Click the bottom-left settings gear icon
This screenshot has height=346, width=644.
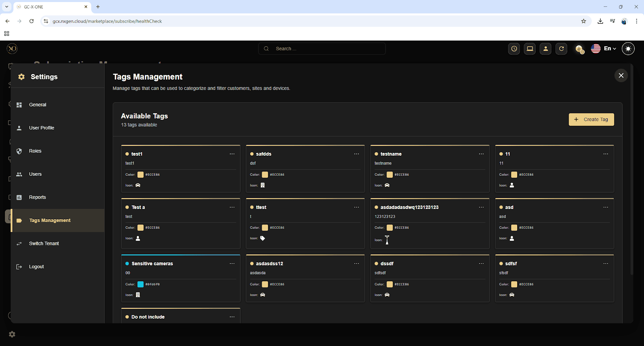[x=12, y=334]
